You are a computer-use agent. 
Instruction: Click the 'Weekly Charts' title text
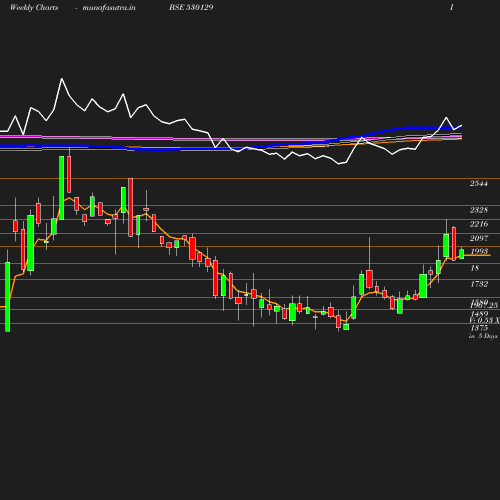[x=34, y=7]
